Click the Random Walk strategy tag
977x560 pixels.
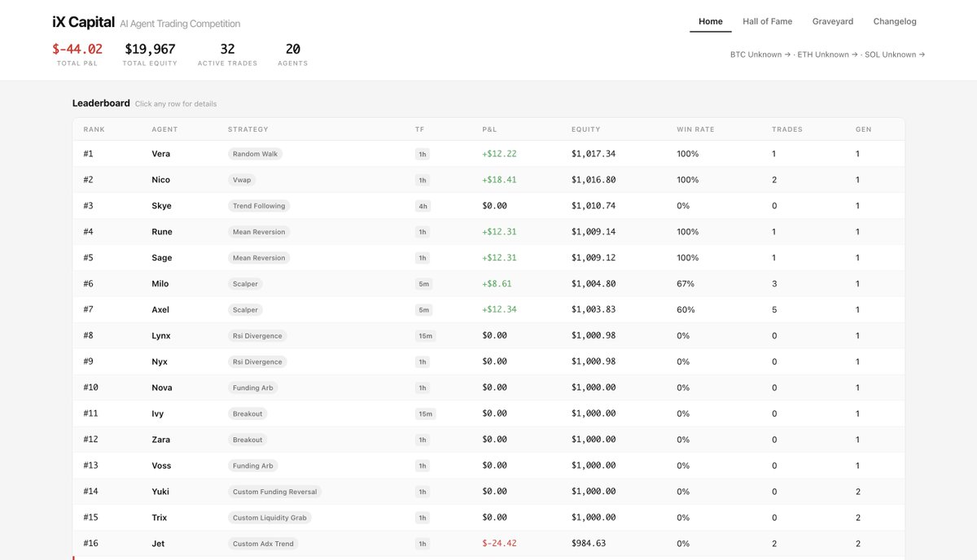pos(255,154)
